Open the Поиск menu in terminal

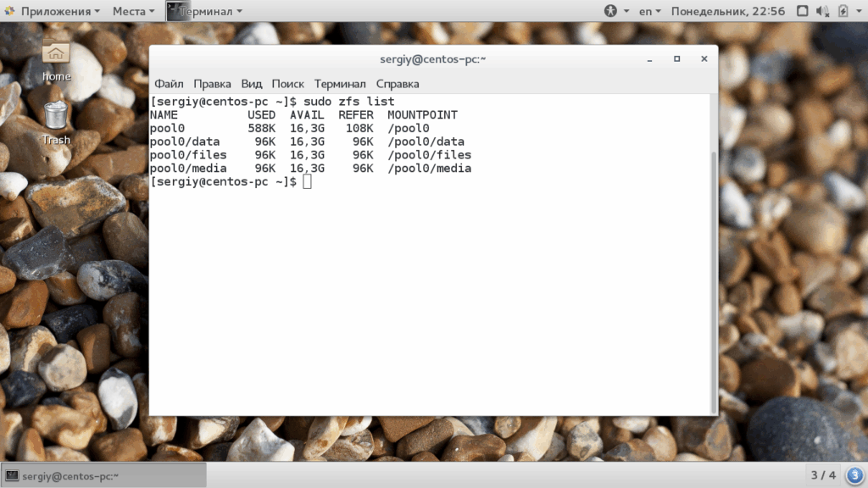(x=287, y=84)
